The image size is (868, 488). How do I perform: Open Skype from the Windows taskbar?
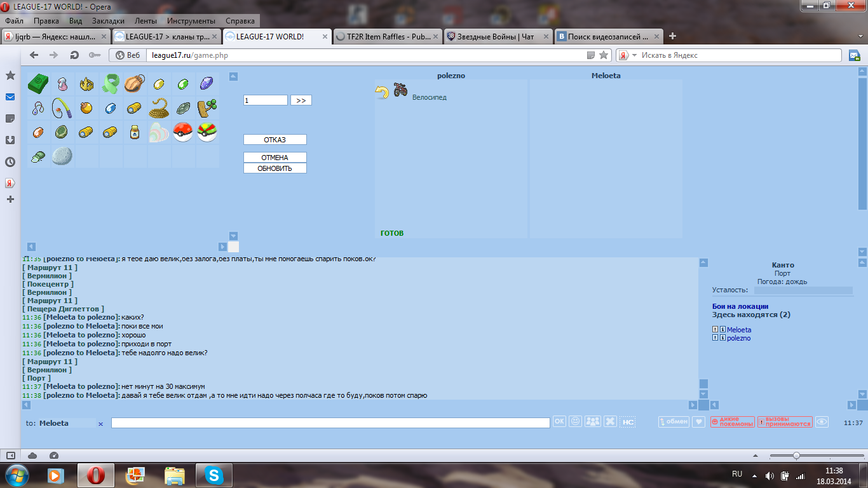tap(214, 475)
